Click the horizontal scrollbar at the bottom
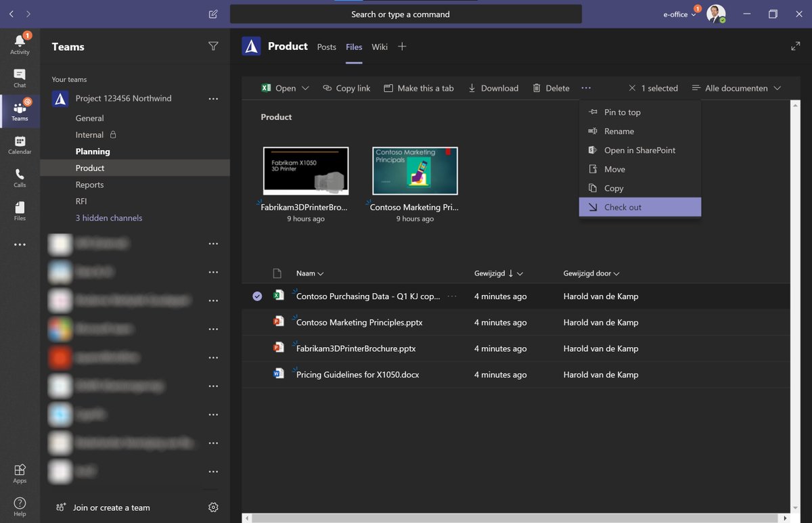The height and width of the screenshot is (523, 812). (x=516, y=518)
